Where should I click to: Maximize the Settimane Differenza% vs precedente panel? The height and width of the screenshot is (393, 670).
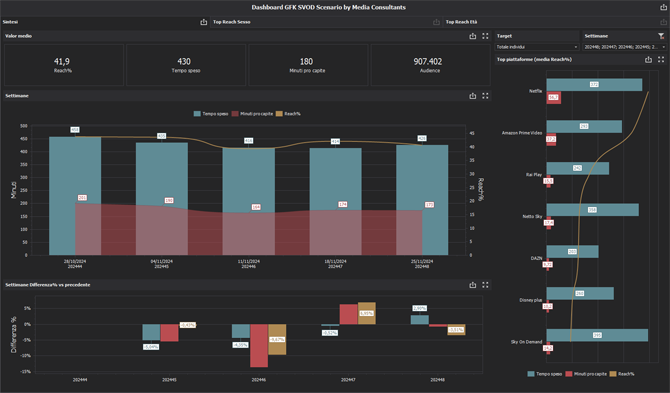(x=485, y=284)
